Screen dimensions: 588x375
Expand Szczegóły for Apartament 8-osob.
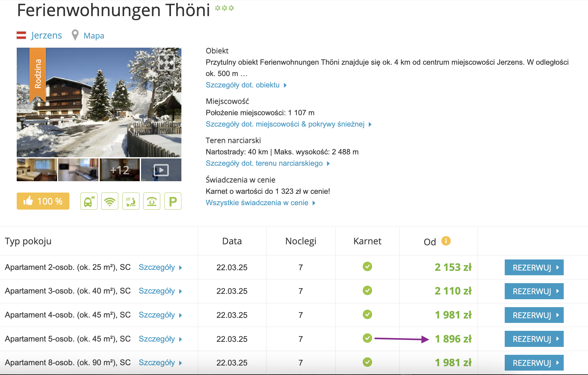[160, 363]
